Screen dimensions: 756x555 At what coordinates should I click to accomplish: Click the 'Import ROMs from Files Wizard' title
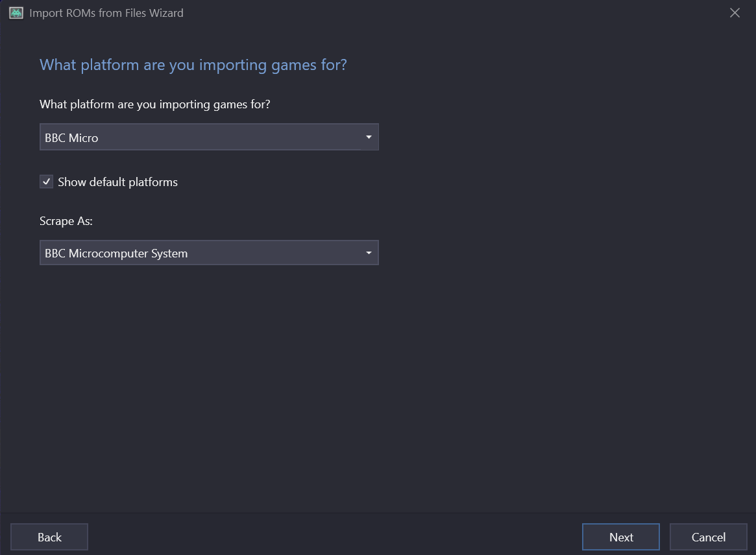pos(106,13)
